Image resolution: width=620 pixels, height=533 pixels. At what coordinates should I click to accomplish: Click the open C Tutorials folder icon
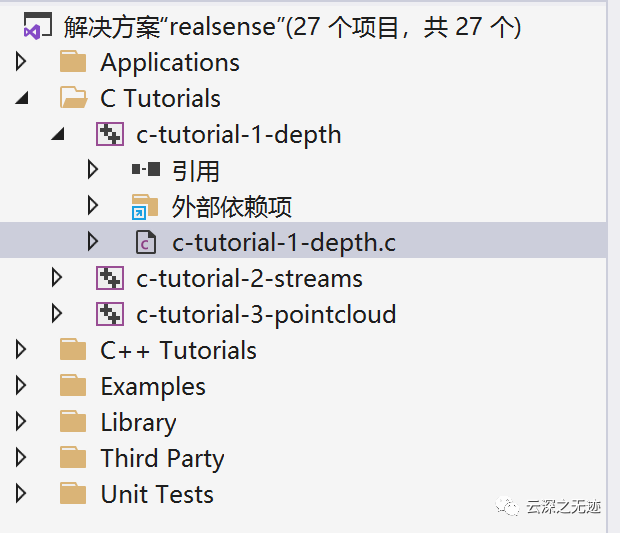pos(74,98)
